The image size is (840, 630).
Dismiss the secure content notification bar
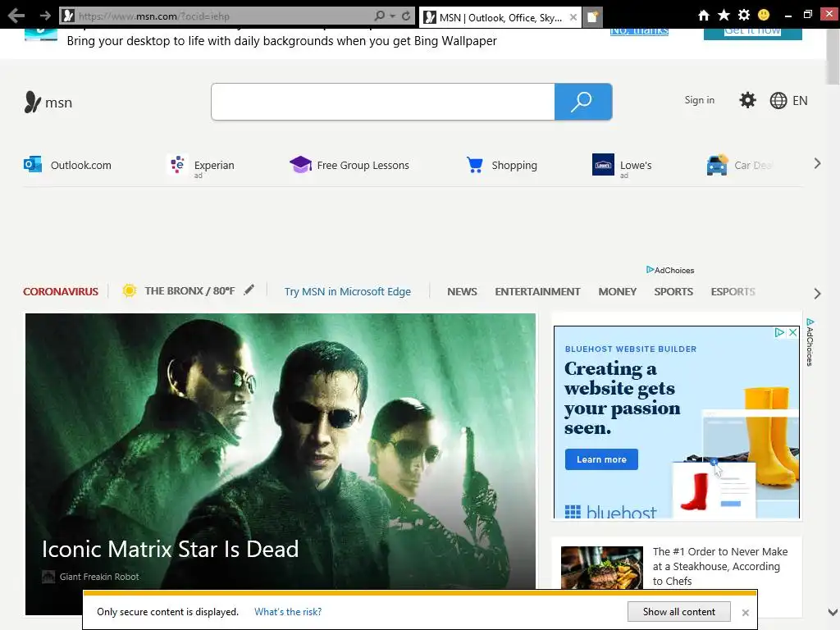point(745,612)
